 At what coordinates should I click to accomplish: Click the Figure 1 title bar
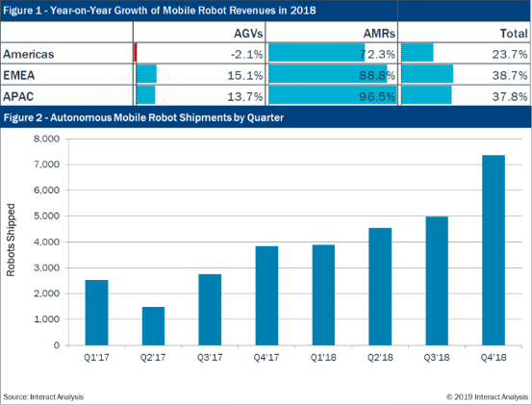(x=266, y=11)
